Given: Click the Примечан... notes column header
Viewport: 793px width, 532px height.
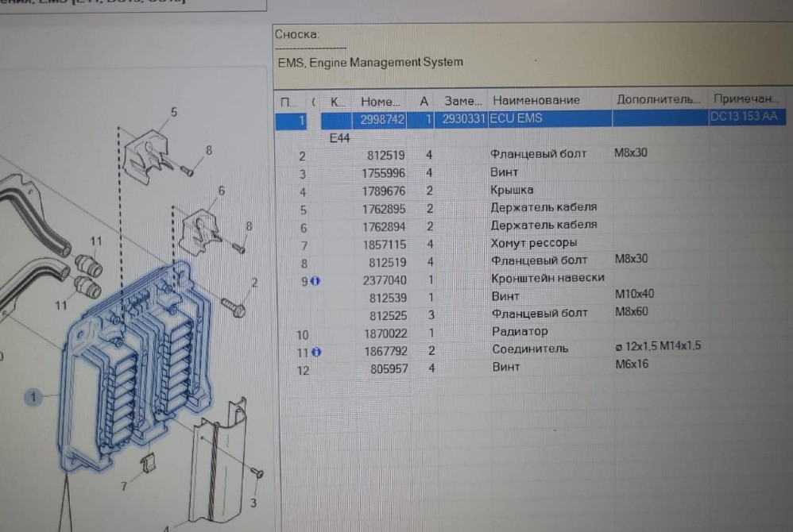Looking at the screenshot, I should pos(746,100).
